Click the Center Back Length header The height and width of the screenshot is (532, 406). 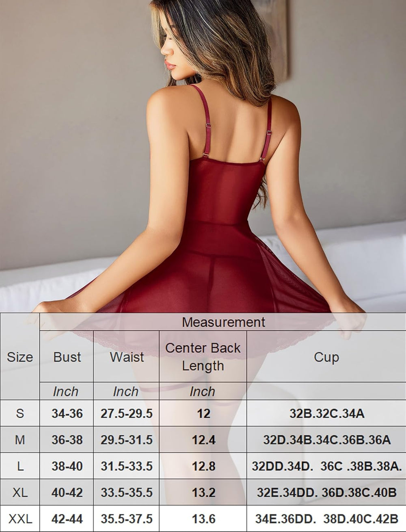(x=203, y=357)
